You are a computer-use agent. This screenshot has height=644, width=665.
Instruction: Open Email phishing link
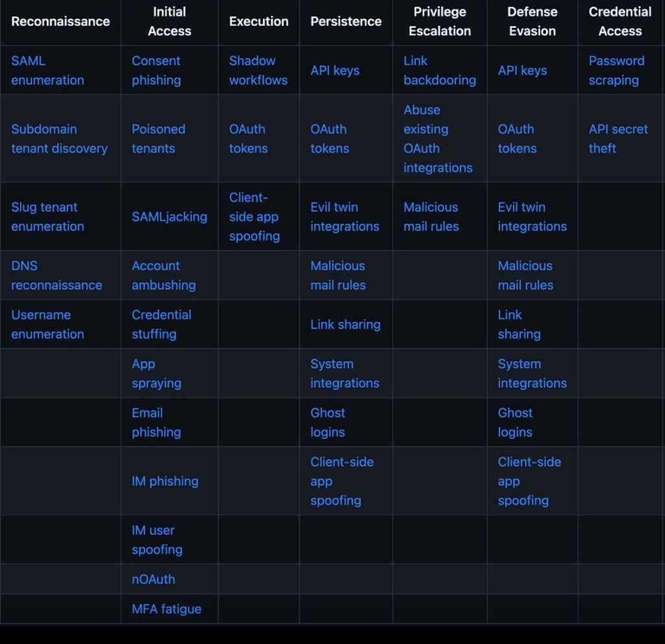[x=157, y=422]
